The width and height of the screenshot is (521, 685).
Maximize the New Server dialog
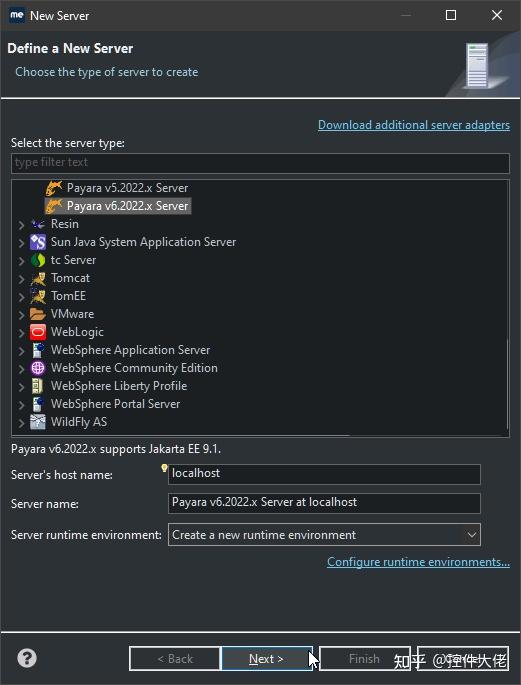tap(451, 15)
